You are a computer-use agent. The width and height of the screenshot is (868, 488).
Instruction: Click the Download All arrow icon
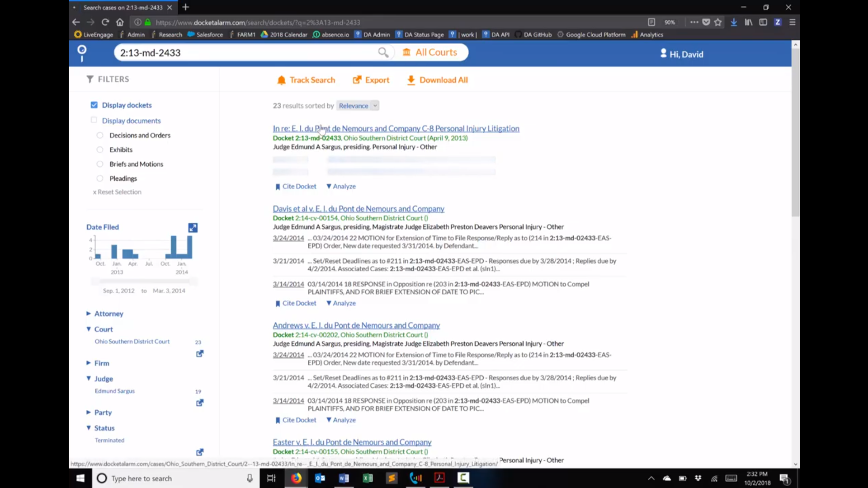click(x=410, y=80)
